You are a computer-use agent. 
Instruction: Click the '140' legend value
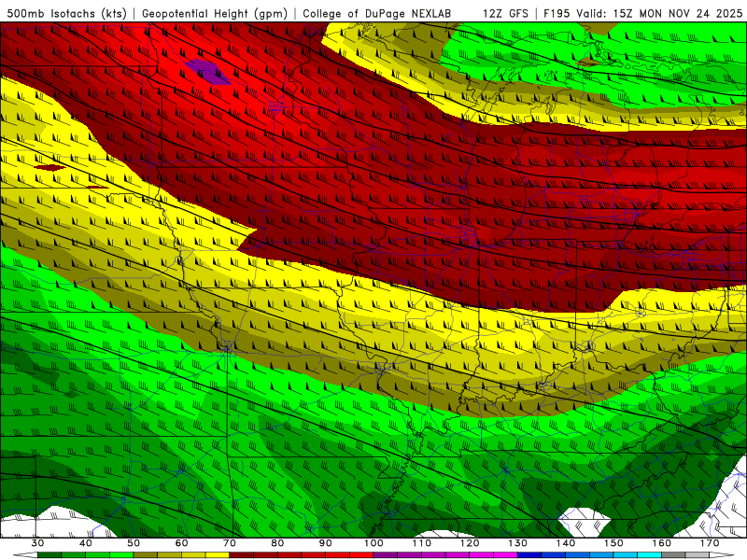[566, 543]
